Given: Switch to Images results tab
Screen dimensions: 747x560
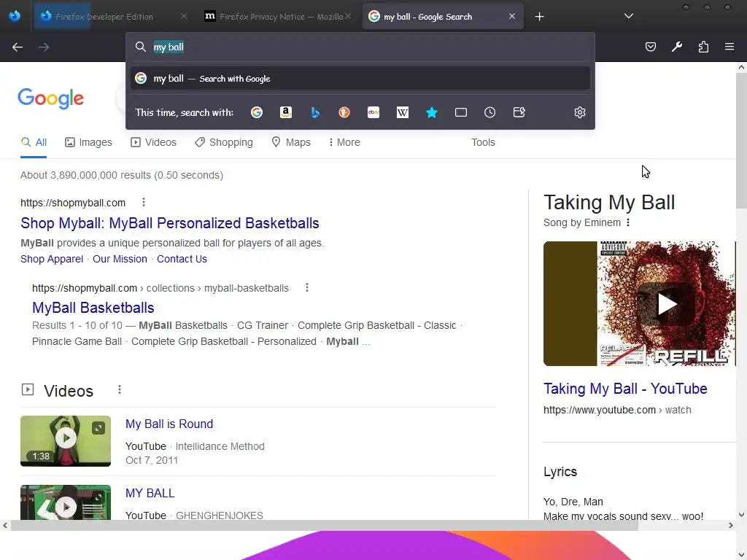Looking at the screenshot, I should tap(88, 142).
